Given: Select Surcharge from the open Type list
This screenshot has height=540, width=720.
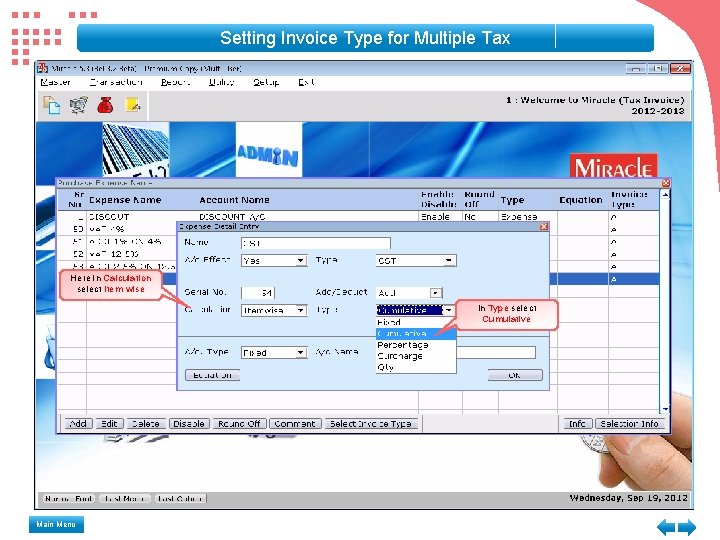Looking at the screenshot, I should click(x=416, y=356).
